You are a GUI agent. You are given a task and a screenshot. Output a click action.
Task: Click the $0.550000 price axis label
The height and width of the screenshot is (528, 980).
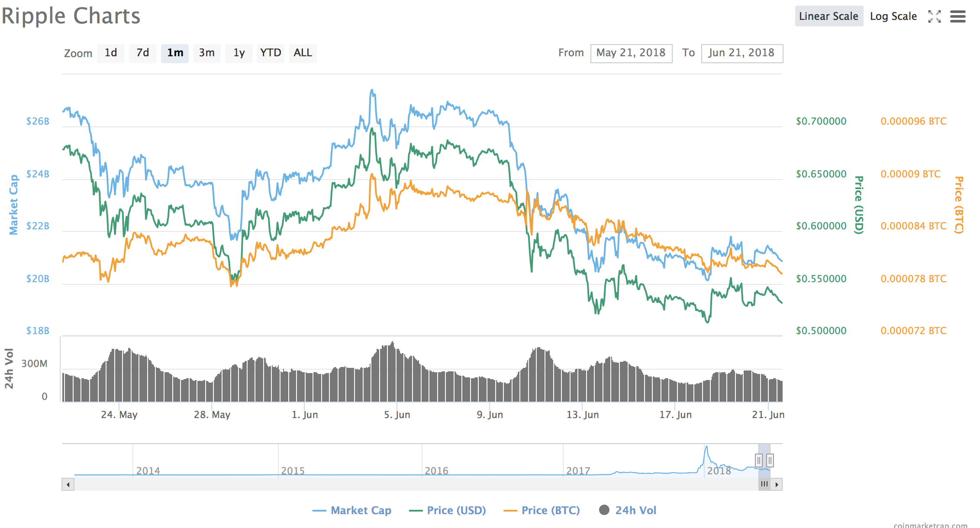pos(821,279)
